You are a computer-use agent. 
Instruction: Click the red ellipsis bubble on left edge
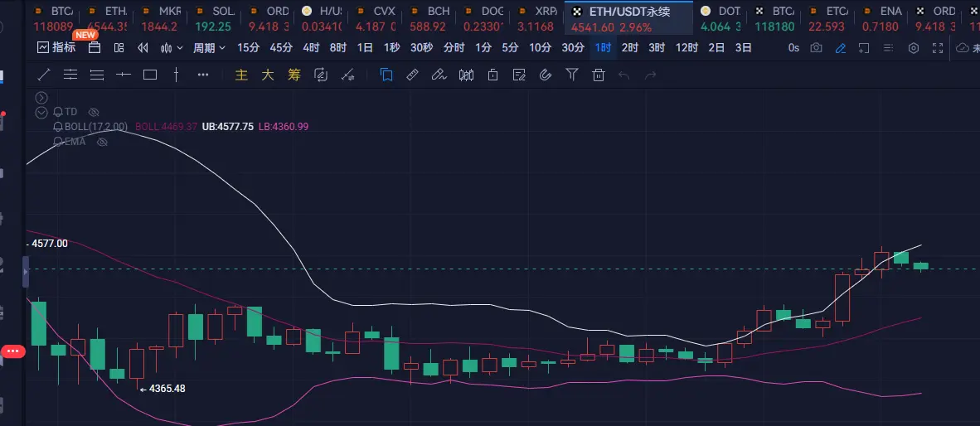tap(12, 351)
